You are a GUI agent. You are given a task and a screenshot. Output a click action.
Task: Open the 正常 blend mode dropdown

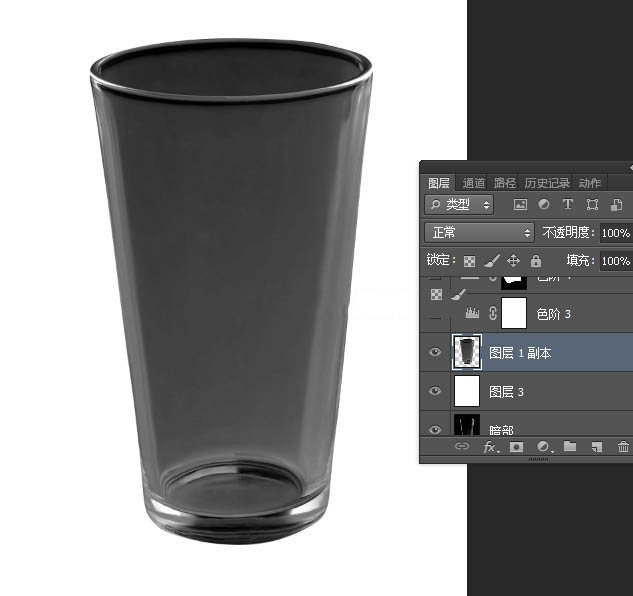pos(479,233)
